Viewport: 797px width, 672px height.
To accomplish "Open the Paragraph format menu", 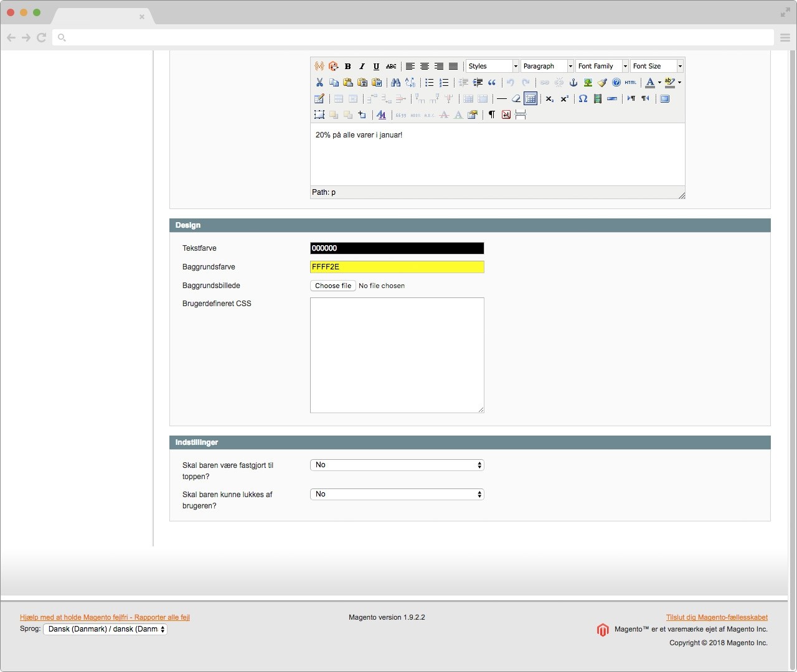I will (547, 66).
